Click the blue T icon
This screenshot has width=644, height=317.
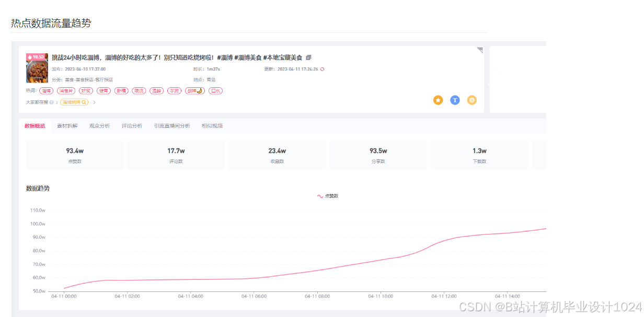point(455,100)
